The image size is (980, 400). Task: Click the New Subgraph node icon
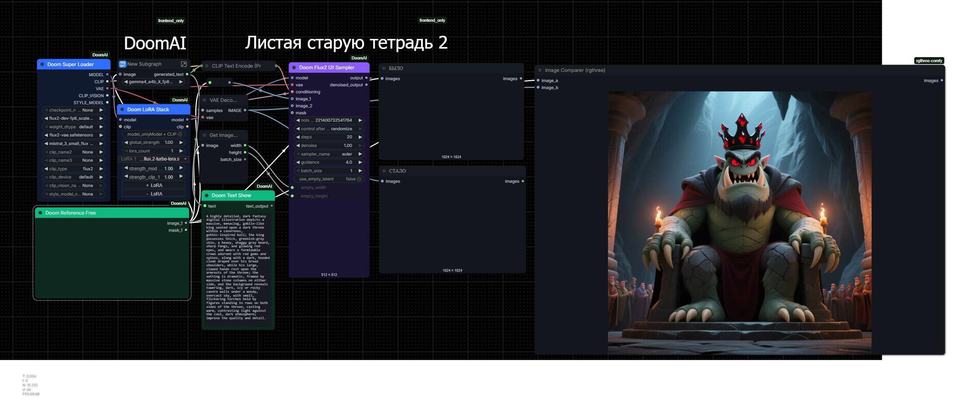point(123,64)
